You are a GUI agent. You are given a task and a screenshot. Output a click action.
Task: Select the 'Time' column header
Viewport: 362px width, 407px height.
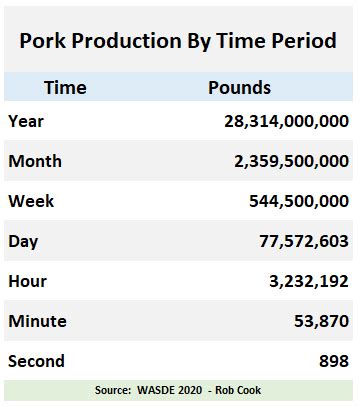pos(65,88)
